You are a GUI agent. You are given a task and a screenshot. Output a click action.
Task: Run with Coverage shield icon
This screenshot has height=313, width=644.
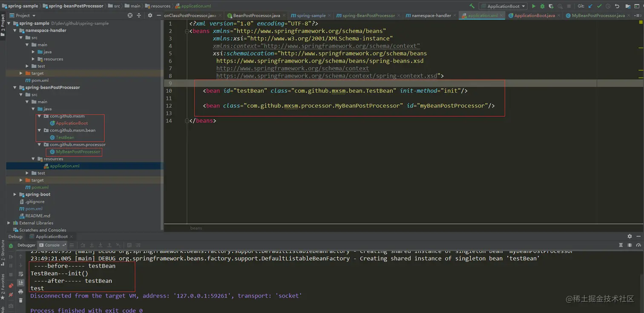coord(551,6)
